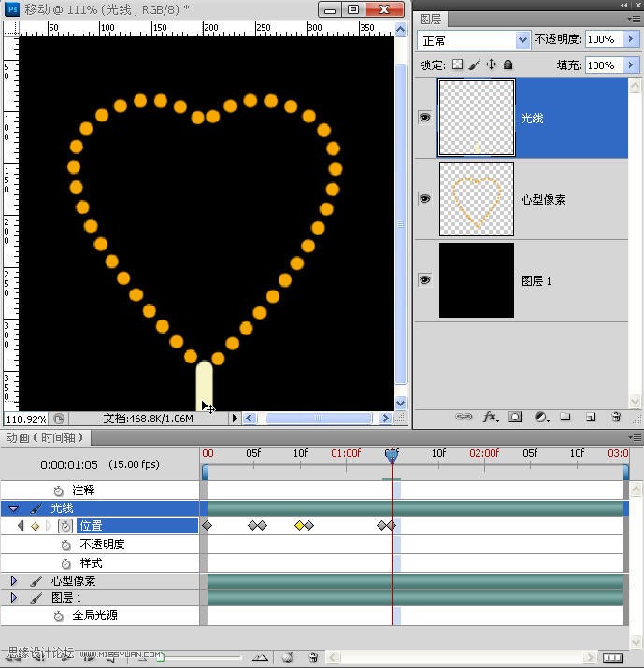This screenshot has height=668, width=644.
Task: Enable 样式 time-vary stopwatch
Action: coord(65,563)
